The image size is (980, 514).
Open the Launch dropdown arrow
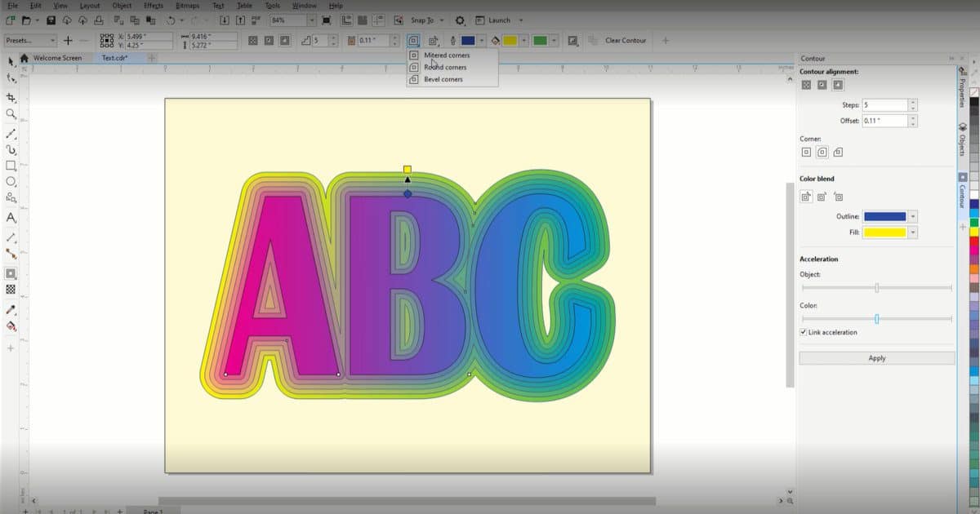coord(521,20)
